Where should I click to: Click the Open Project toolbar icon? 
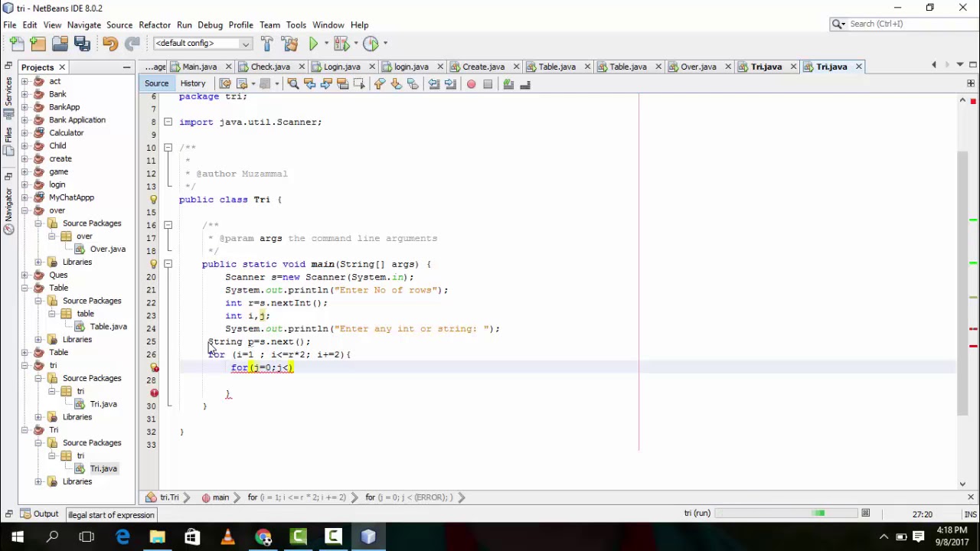coord(60,44)
